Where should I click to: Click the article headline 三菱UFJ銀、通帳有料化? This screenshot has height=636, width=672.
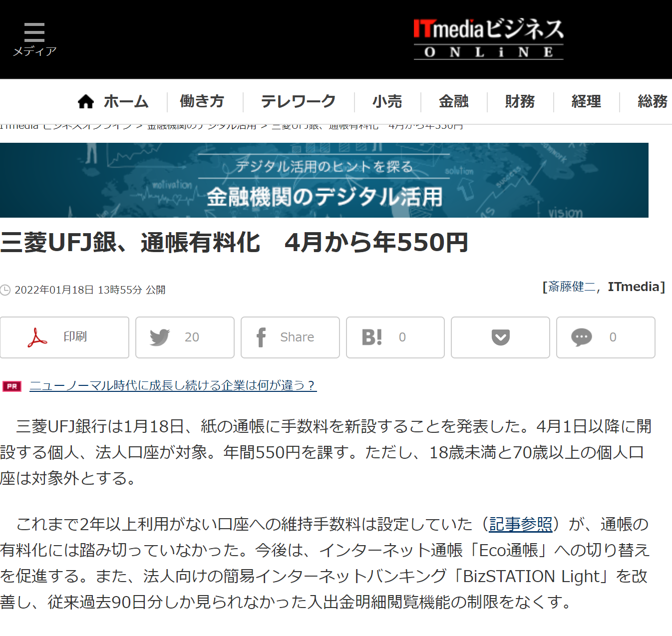[x=234, y=243]
